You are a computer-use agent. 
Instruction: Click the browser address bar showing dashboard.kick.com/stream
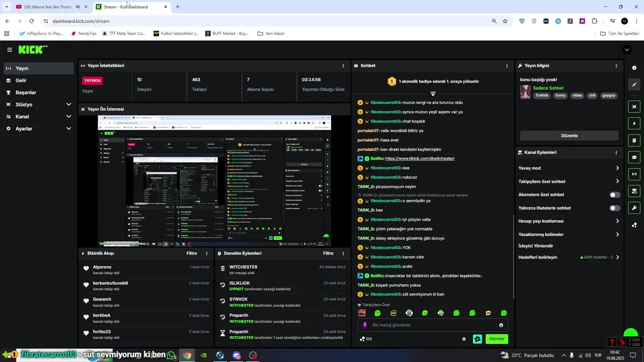pyautogui.click(x=267, y=21)
